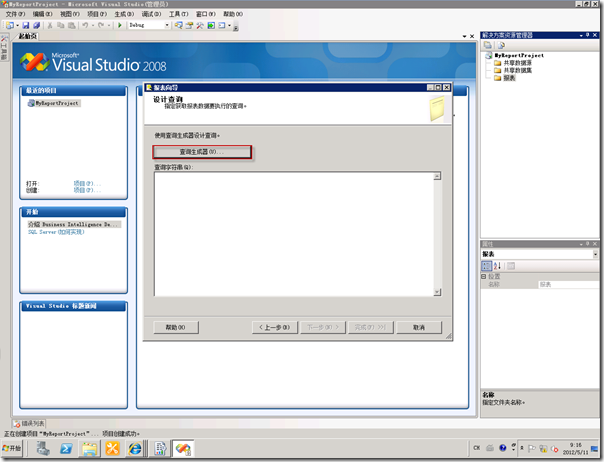Open the 文件 (File) menu
The height and width of the screenshot is (462, 604).
coord(15,14)
